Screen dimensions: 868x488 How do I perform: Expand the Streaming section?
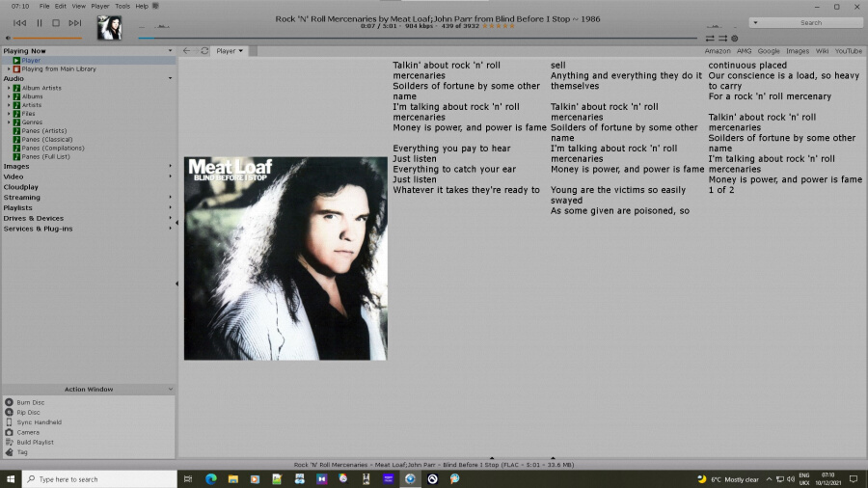170,197
